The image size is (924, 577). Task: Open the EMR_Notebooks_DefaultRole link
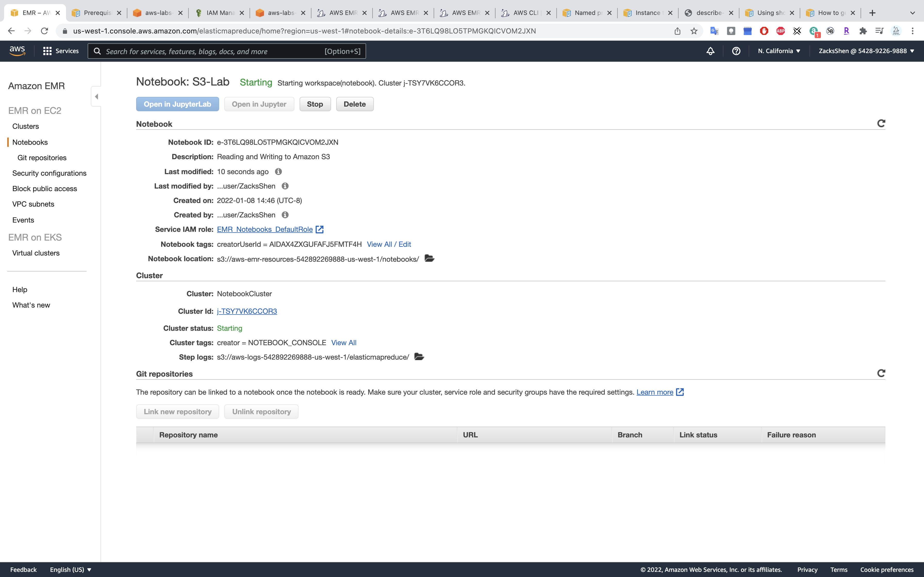pyautogui.click(x=265, y=229)
